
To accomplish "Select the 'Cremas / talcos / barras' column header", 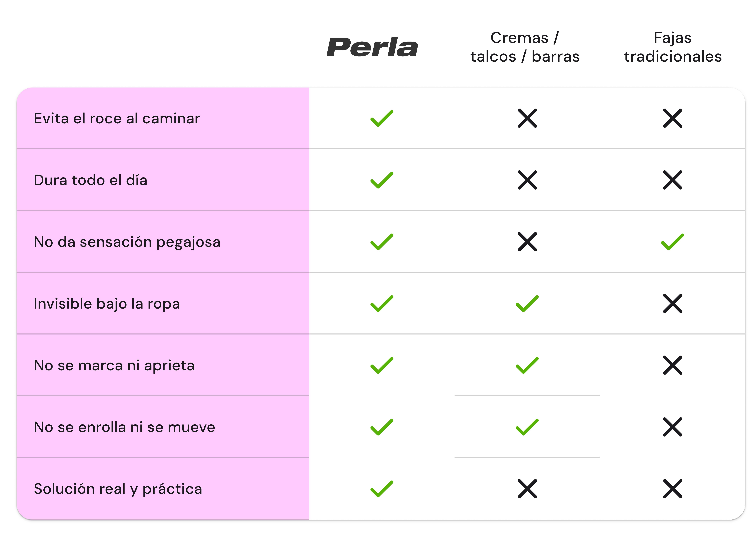I will [x=525, y=47].
